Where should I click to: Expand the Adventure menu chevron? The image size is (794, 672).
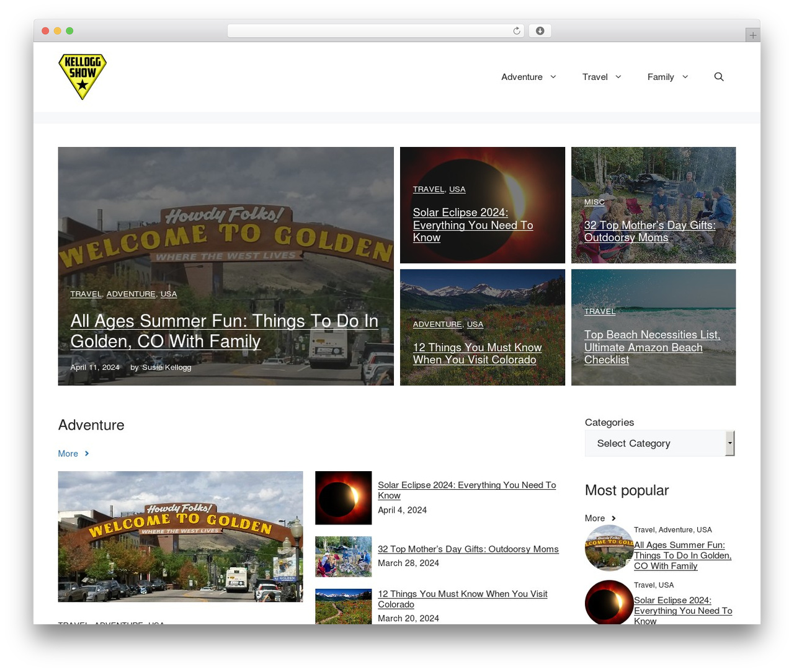point(553,77)
